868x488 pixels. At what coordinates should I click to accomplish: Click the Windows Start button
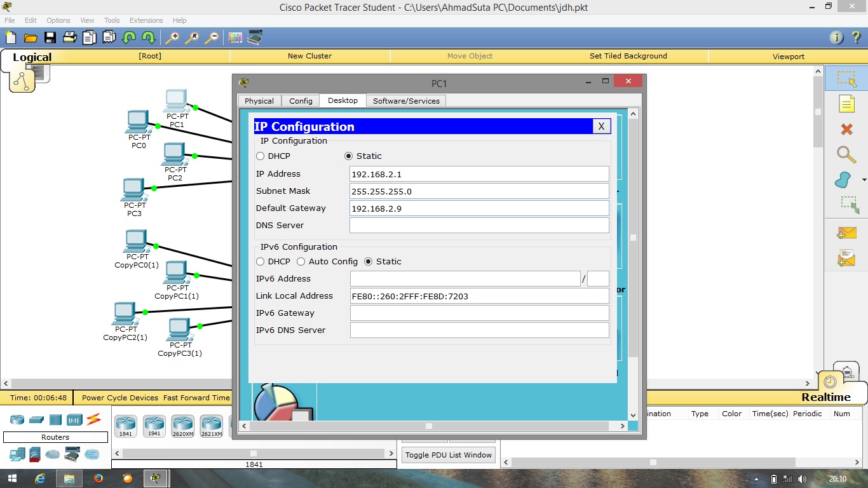click(x=12, y=478)
